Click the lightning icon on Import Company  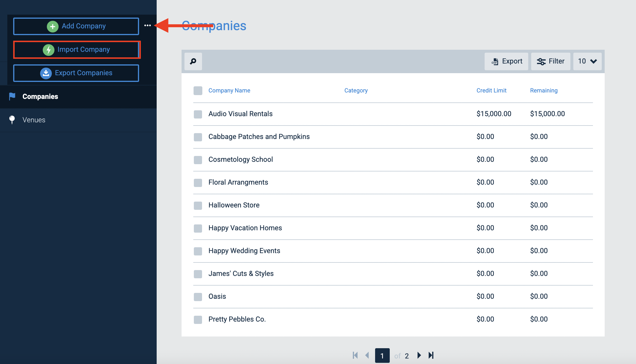pos(49,50)
